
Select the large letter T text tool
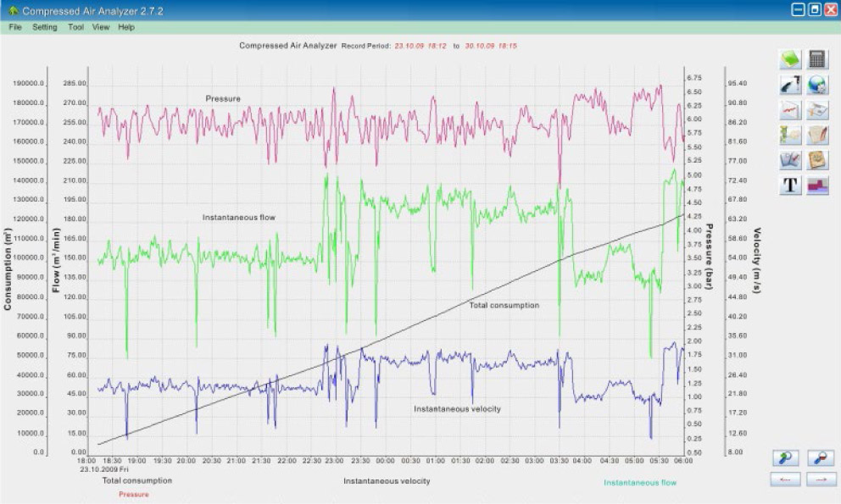(790, 186)
